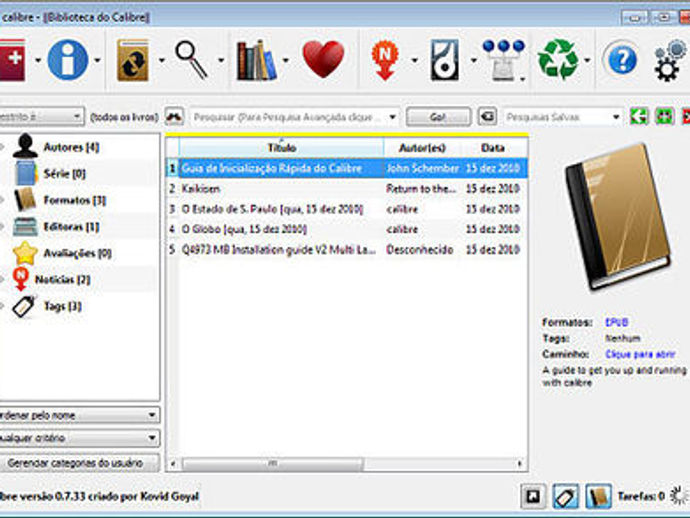Open the restrict-to dropdown box
690x518 pixels.
[x=42, y=117]
